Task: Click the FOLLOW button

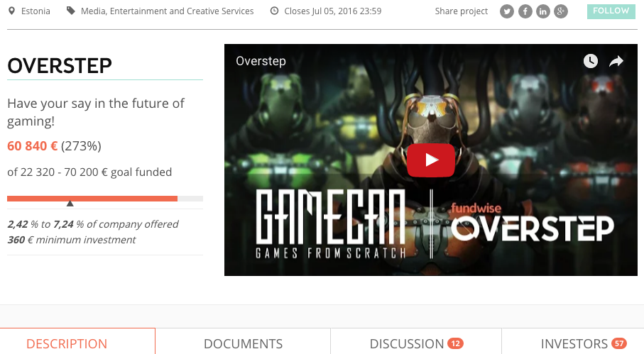Action: [611, 11]
